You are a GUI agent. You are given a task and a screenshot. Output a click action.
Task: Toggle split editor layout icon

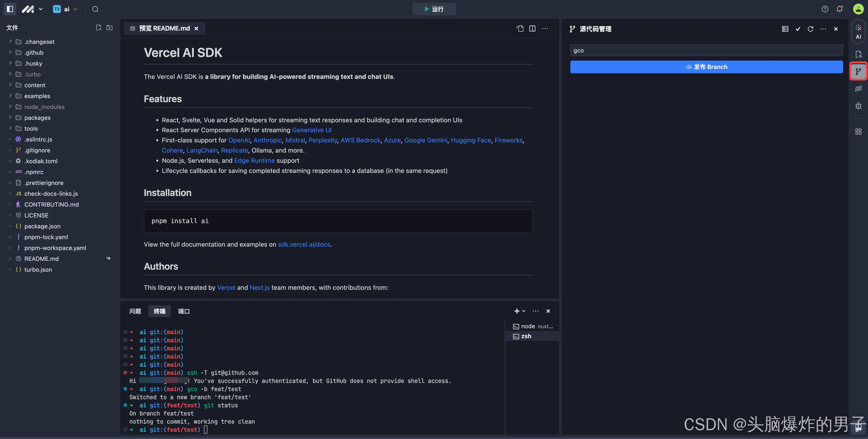click(x=532, y=29)
